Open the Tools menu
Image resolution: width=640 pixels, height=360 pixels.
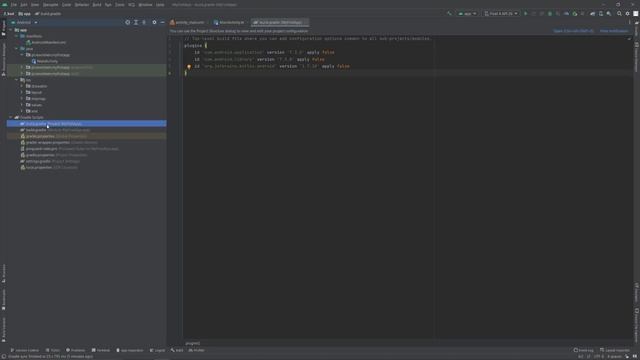pos(120,5)
